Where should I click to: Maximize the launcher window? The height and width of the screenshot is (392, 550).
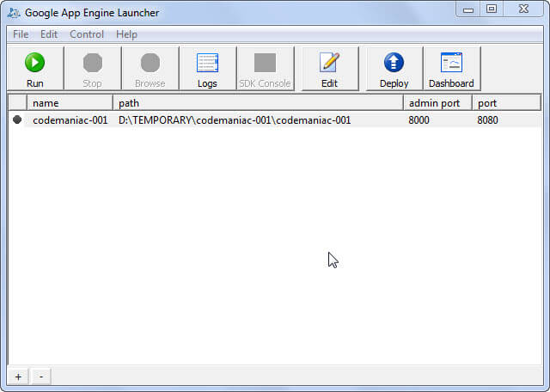pyautogui.click(x=492, y=9)
